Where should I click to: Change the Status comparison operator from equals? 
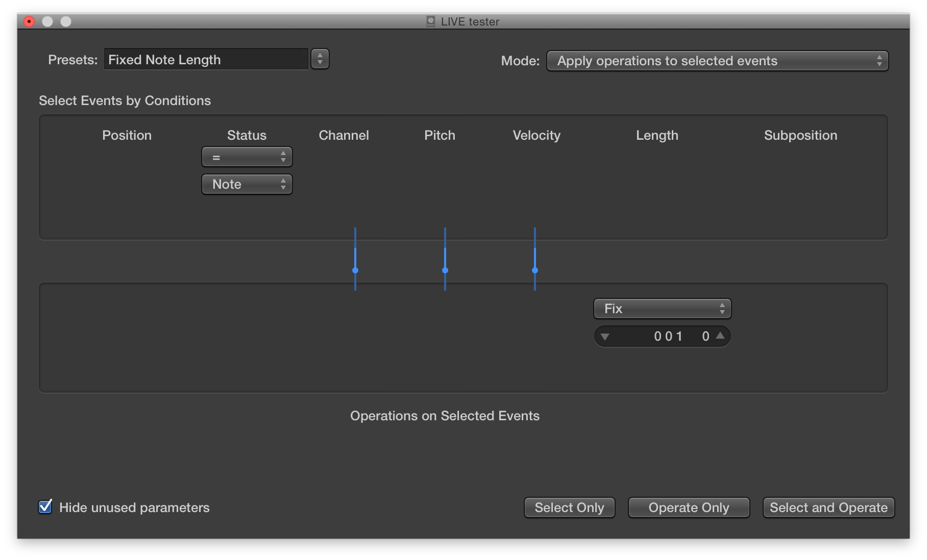[247, 157]
